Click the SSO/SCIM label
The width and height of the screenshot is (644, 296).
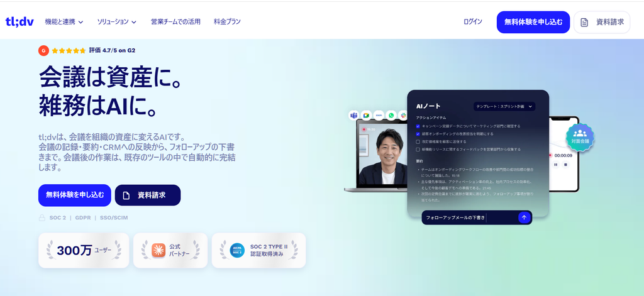coord(114,217)
